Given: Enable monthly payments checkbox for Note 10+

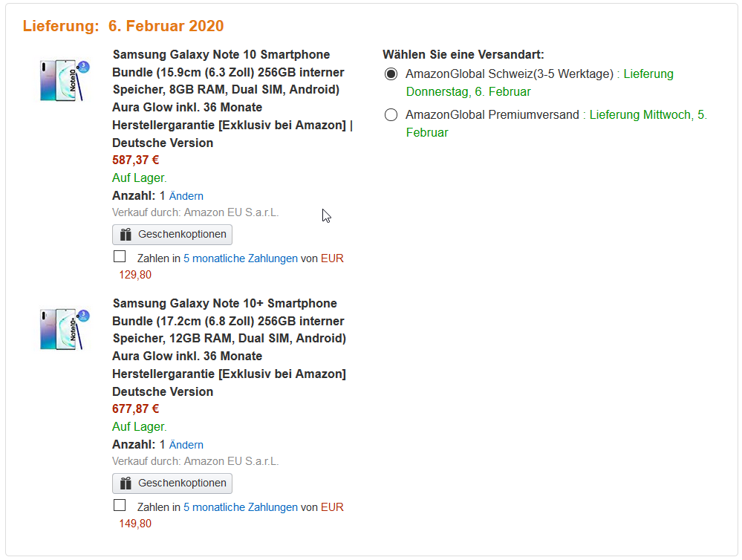Looking at the screenshot, I should 120,506.
